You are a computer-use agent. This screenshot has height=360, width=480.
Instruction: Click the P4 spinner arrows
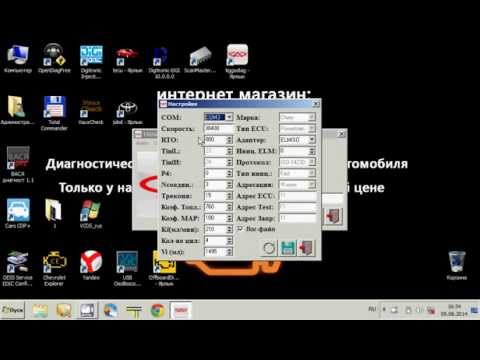coord(229,173)
